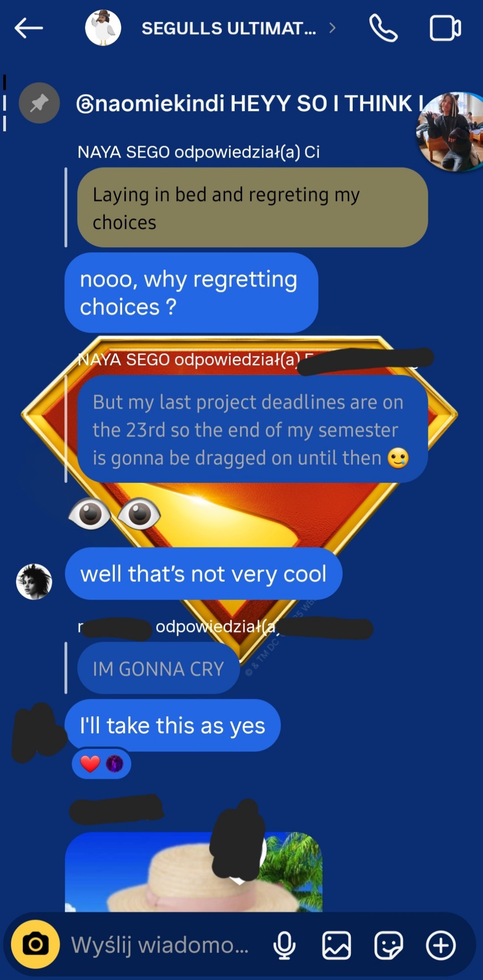Tap the microphone to record voice message

(284, 945)
